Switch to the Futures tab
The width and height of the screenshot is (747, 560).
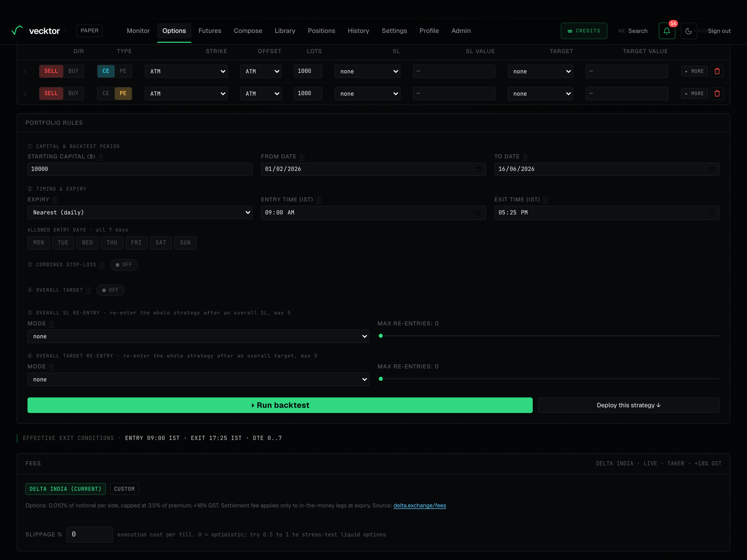click(210, 31)
